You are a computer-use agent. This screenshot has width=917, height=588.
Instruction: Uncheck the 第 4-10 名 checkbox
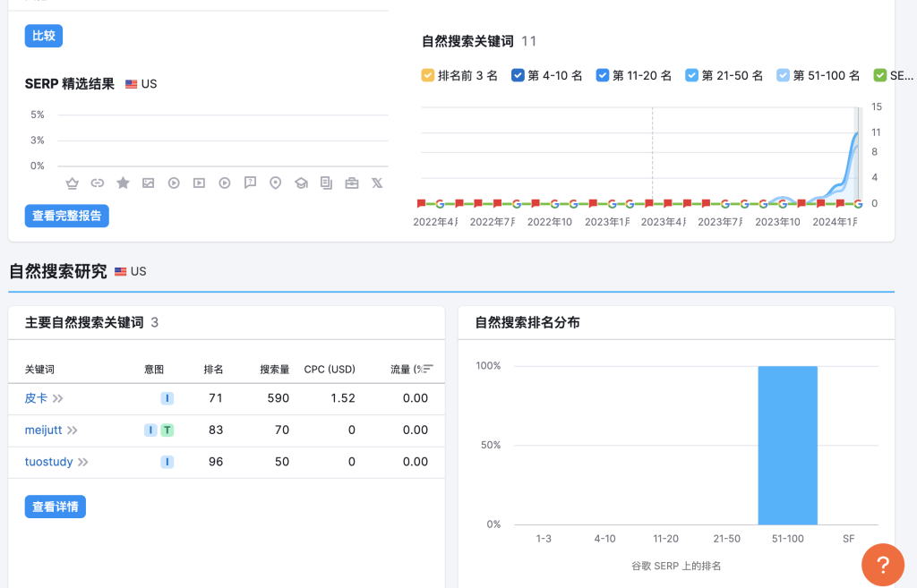pyautogui.click(x=518, y=75)
